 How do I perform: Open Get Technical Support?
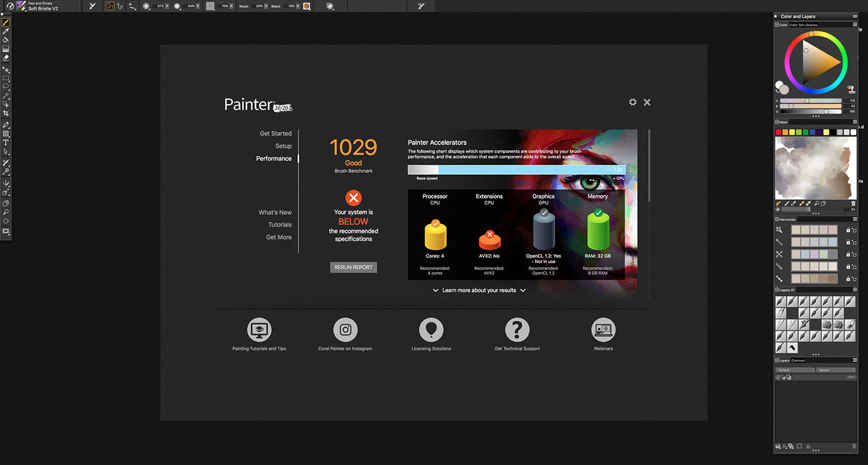(517, 329)
